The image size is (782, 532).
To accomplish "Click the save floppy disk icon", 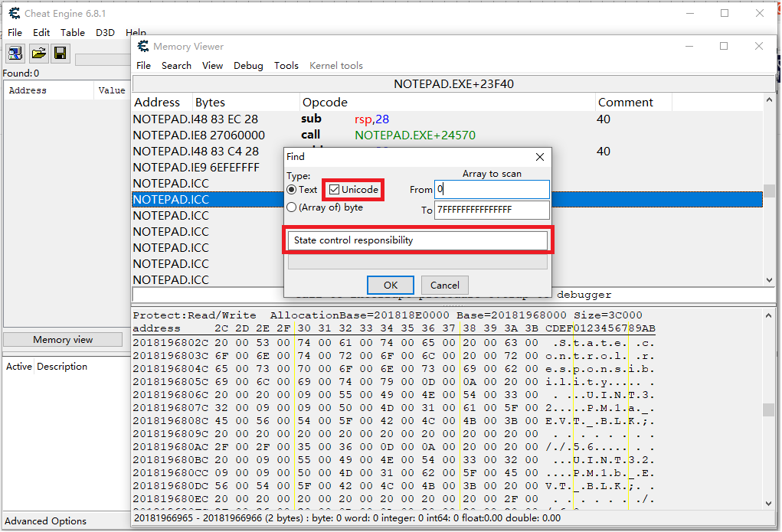I will click(61, 53).
